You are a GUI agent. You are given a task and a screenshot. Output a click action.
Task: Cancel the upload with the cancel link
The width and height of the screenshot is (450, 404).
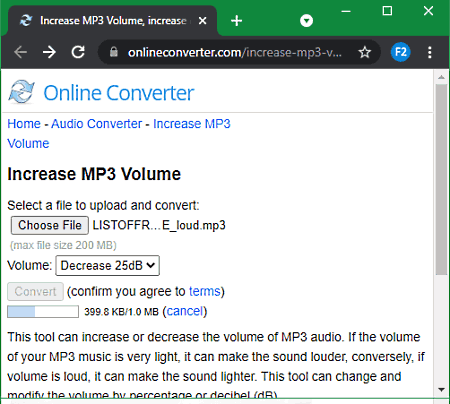click(x=185, y=311)
